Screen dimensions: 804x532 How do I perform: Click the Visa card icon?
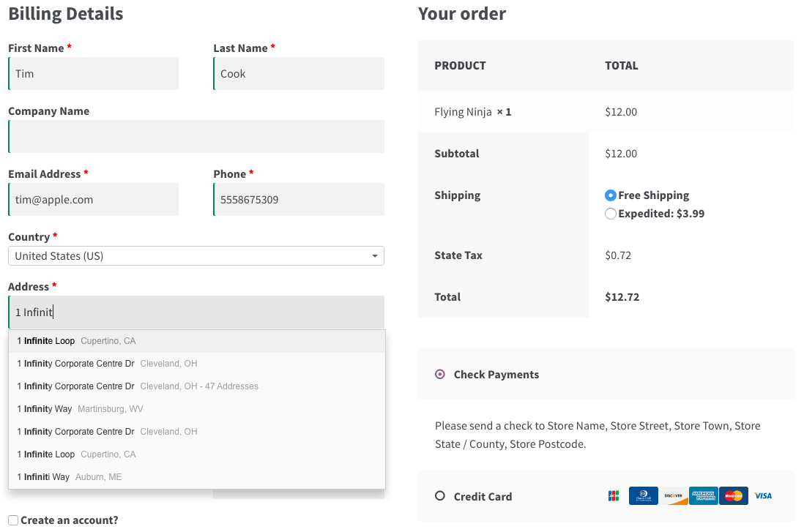coord(763,495)
